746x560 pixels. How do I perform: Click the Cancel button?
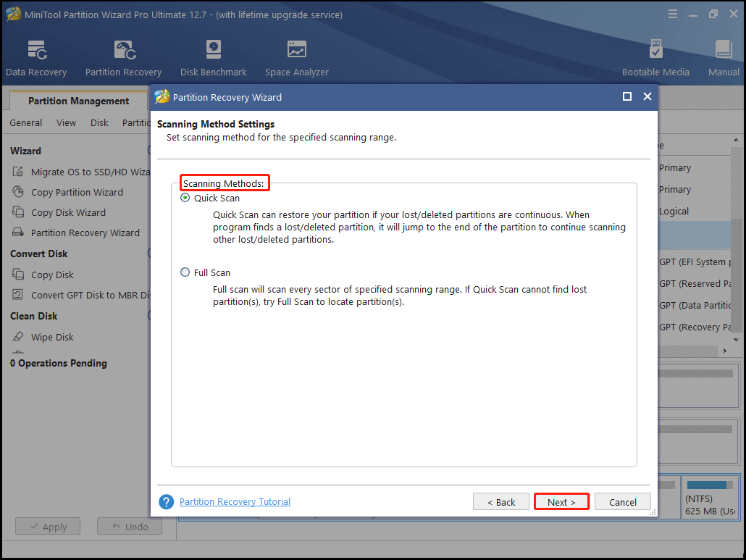coord(622,502)
